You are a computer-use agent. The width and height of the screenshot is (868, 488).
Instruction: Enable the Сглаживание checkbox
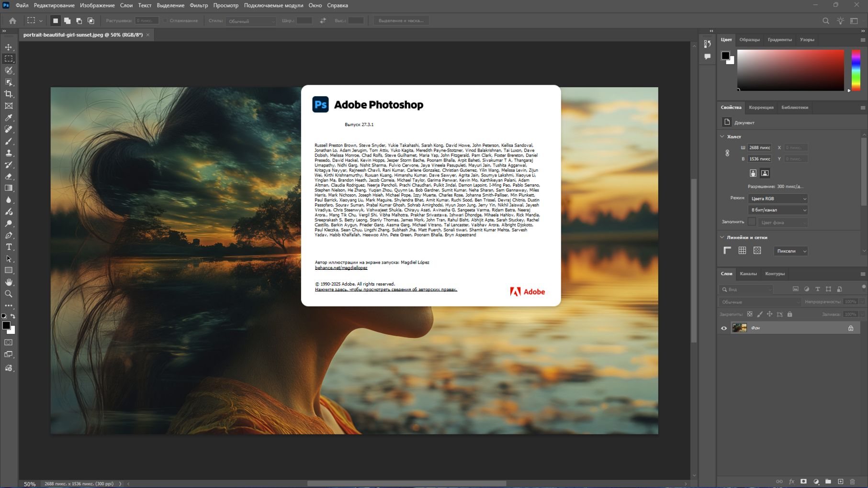coord(165,21)
